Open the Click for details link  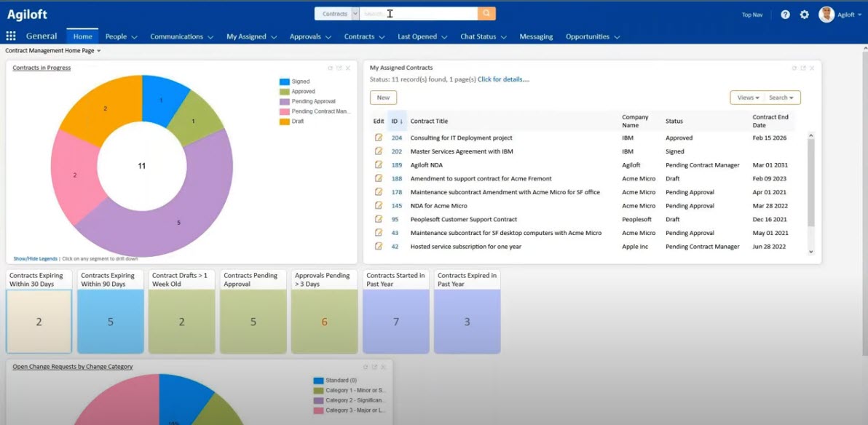[x=504, y=79]
